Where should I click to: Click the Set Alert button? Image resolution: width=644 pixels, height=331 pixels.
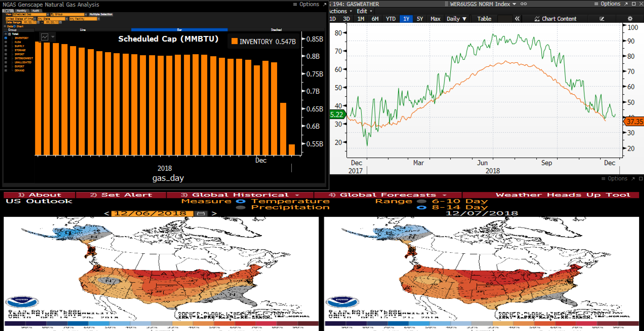pyautogui.click(x=121, y=195)
